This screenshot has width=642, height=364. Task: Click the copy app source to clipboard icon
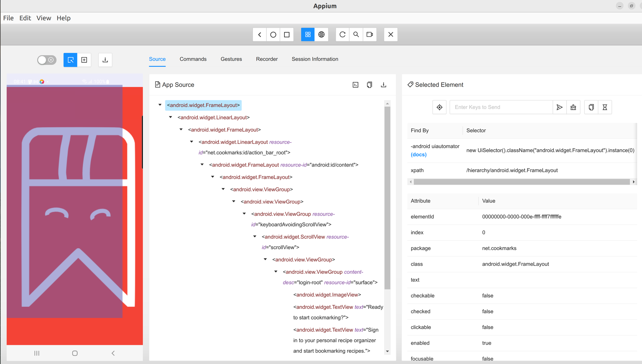pyautogui.click(x=369, y=85)
